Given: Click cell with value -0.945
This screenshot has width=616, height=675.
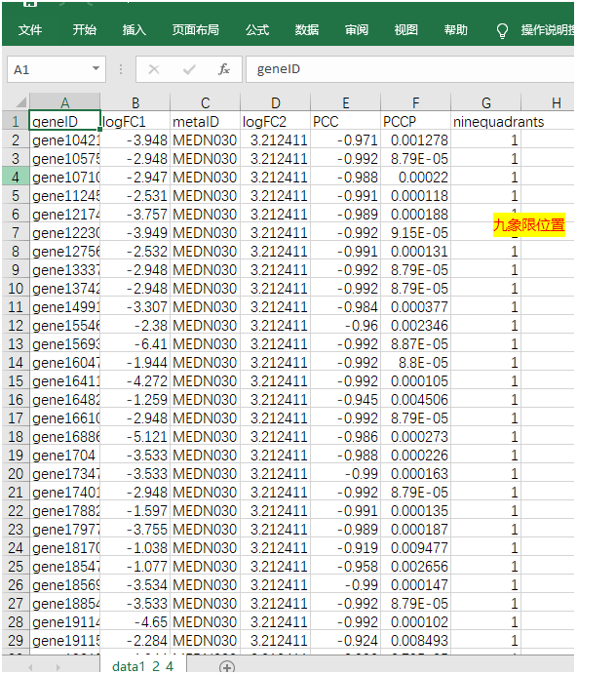Looking at the screenshot, I should (345, 399).
